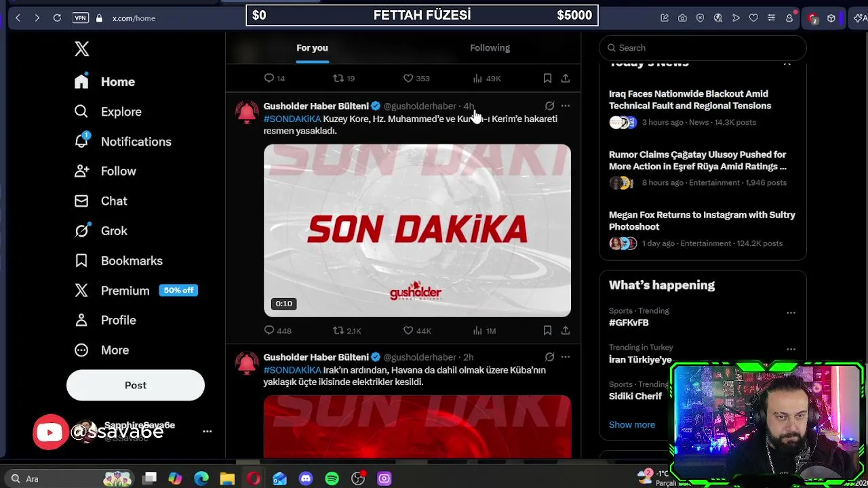The width and height of the screenshot is (868, 488).
Task: Click the Search input field
Action: [703, 48]
